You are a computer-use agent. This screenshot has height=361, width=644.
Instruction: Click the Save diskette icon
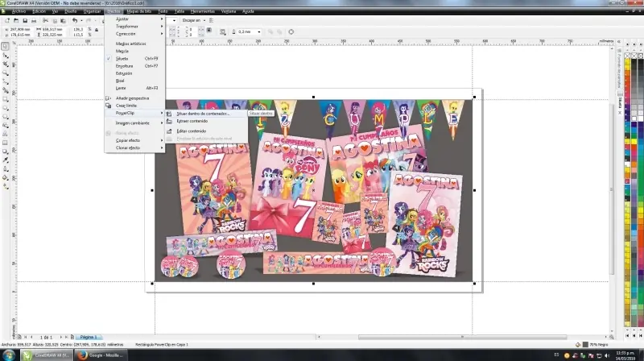[x=25, y=20]
